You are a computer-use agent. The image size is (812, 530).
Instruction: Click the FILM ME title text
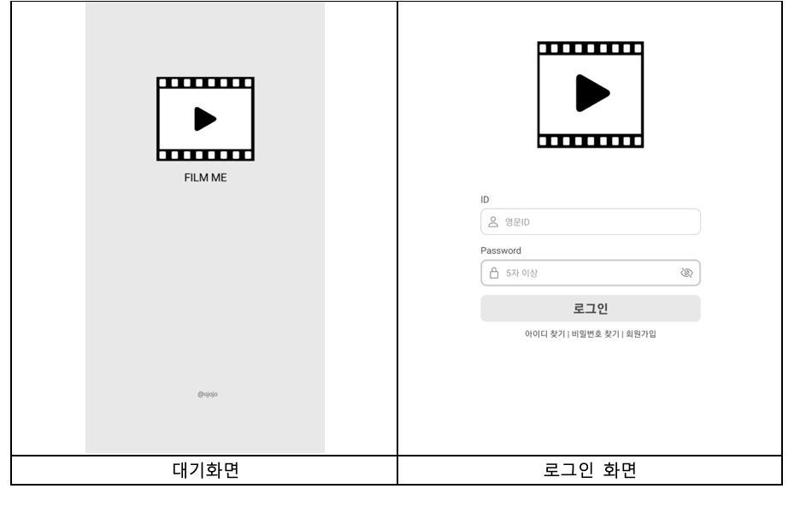pos(206,178)
